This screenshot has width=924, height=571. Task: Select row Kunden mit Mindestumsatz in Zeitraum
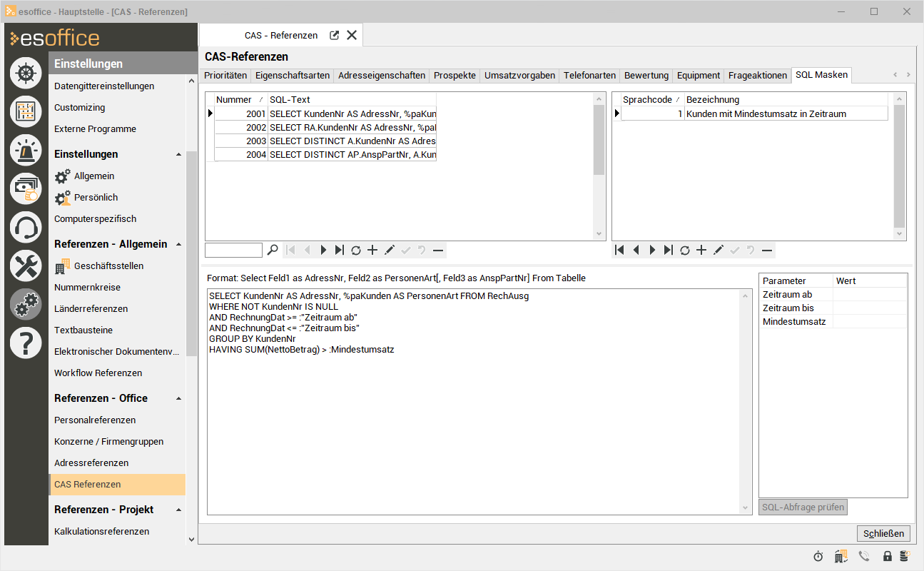click(x=755, y=113)
